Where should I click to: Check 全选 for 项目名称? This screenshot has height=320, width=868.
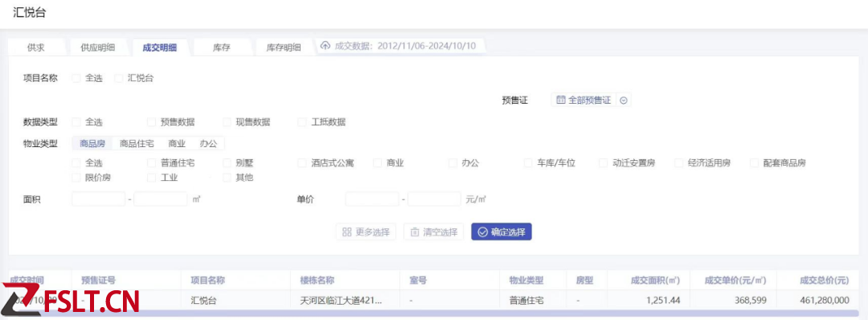click(x=76, y=78)
